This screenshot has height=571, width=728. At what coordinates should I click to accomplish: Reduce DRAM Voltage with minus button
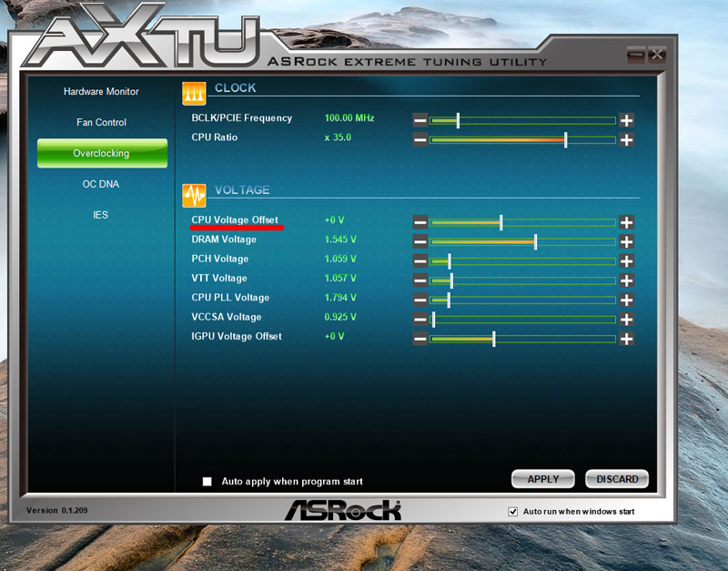tap(420, 241)
